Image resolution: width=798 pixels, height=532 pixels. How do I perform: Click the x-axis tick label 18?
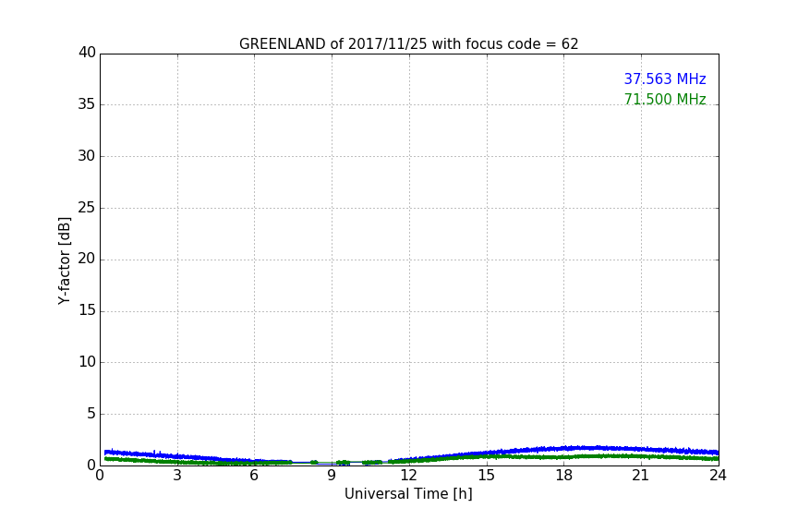(x=563, y=476)
